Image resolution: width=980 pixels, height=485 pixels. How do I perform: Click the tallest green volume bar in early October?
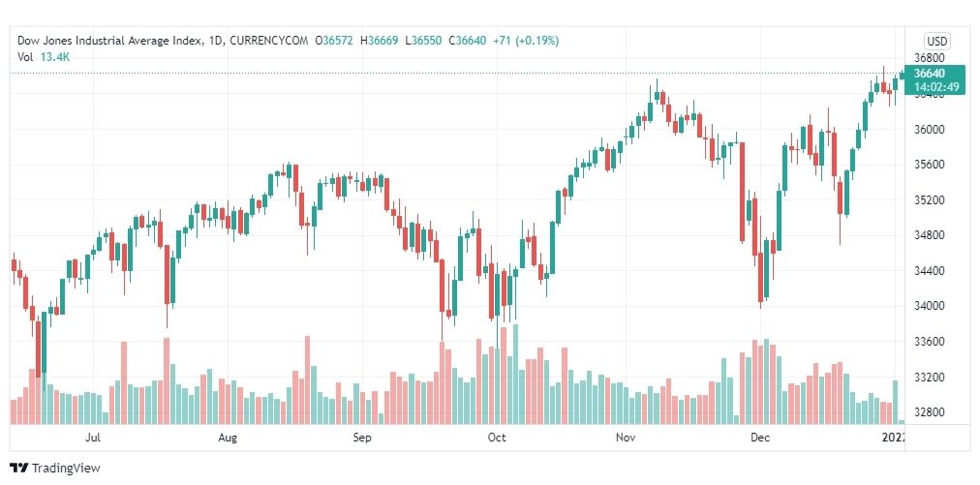(515, 374)
